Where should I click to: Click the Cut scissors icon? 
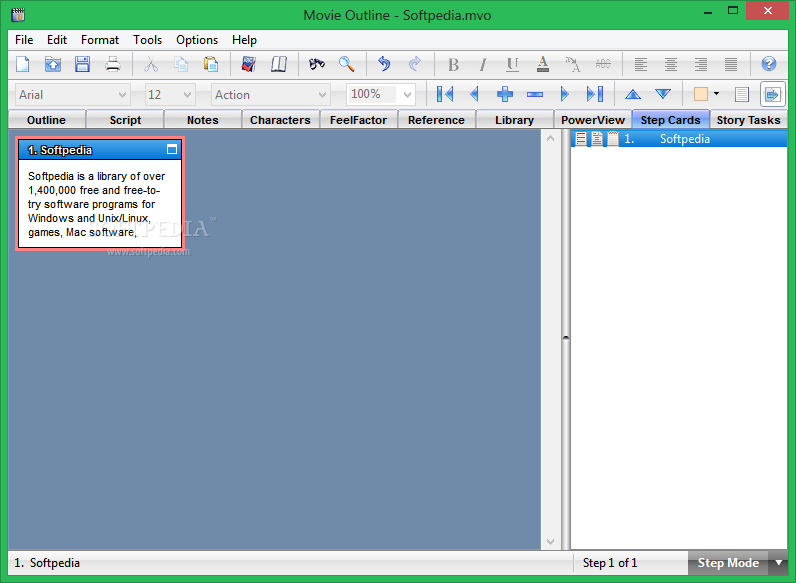pos(151,64)
